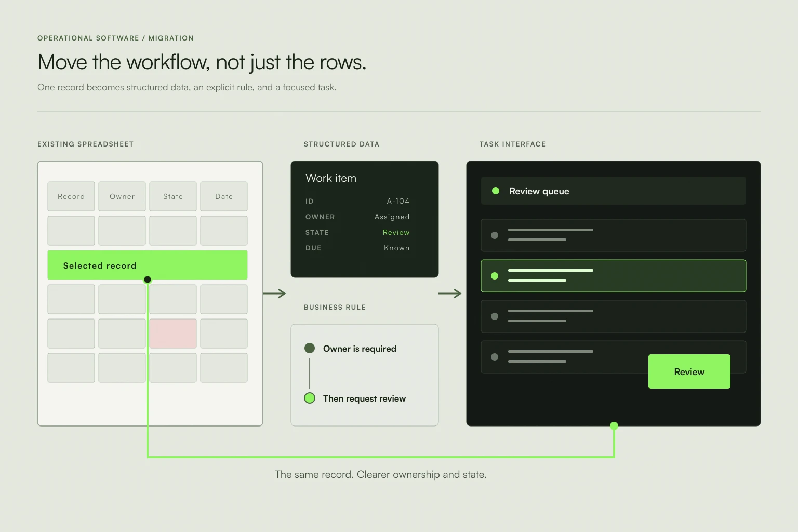
Task: Click the "State" column header cell
Action: click(x=173, y=196)
